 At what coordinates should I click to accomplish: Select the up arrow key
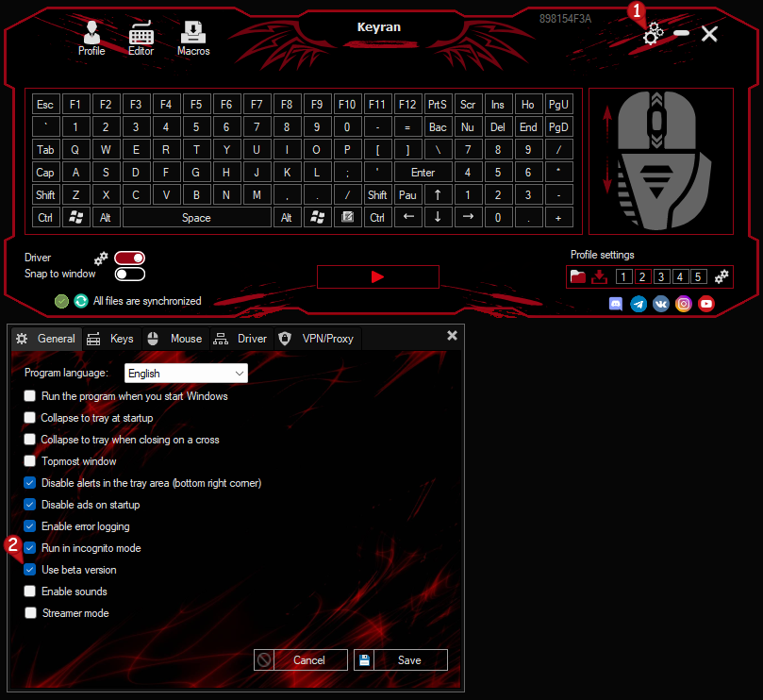click(438, 195)
